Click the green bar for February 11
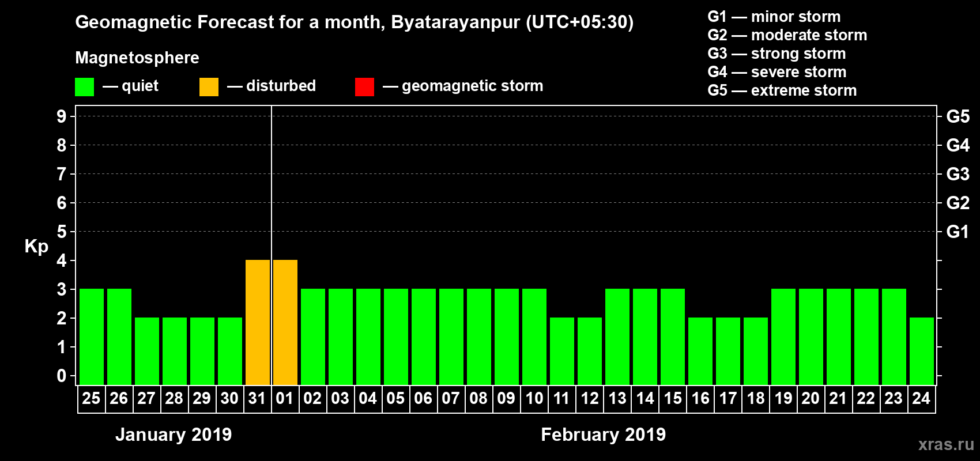 562,351
